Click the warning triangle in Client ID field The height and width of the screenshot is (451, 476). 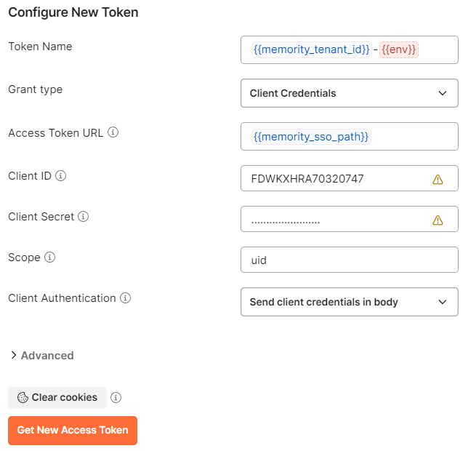click(437, 179)
